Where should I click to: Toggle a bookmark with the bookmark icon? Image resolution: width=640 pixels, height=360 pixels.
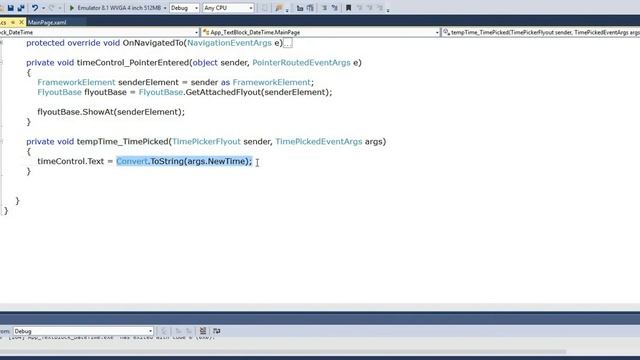point(349,8)
